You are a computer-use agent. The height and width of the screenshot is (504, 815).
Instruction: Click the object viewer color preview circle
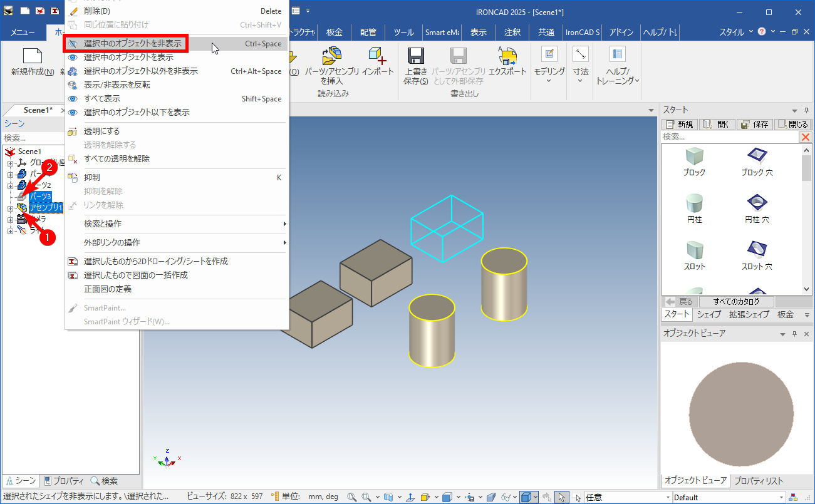pyautogui.click(x=741, y=413)
